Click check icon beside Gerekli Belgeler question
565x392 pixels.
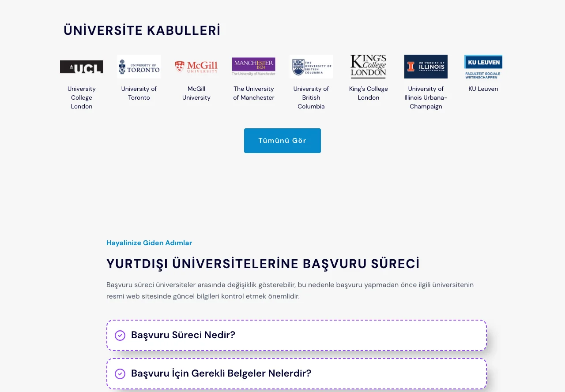click(x=120, y=374)
